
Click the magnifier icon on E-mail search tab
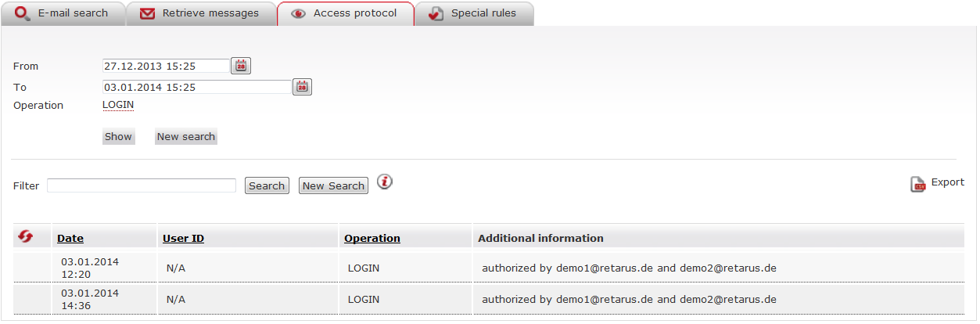23,13
